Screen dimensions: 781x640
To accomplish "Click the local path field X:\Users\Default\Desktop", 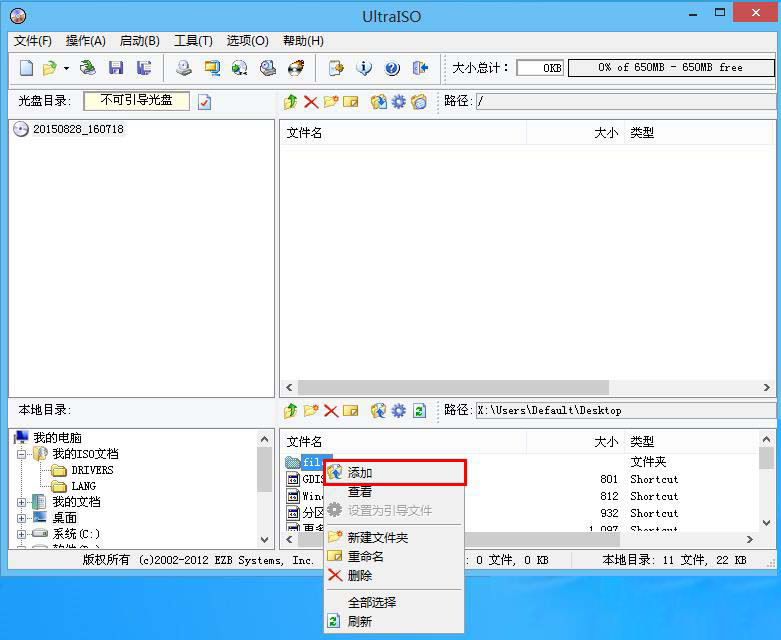I will (x=625, y=411).
